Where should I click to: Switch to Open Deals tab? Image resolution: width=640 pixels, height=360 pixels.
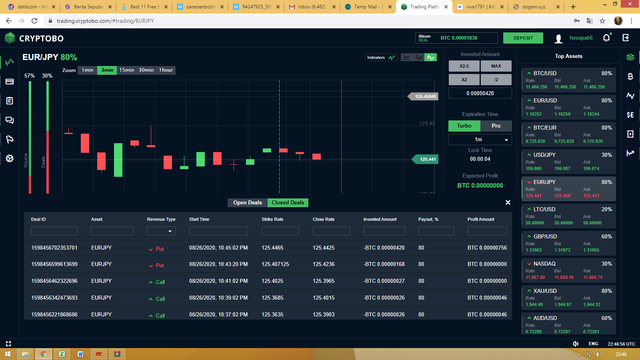coord(247,203)
